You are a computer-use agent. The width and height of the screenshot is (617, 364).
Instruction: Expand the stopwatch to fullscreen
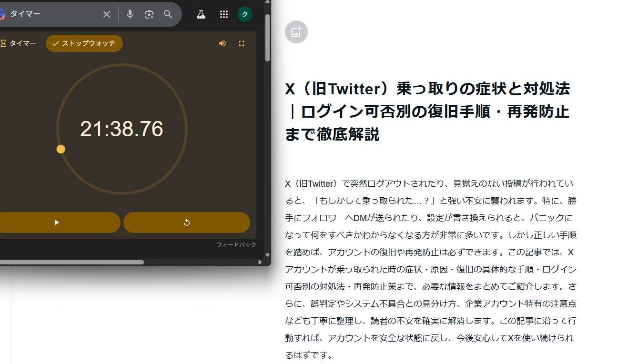[x=242, y=43]
